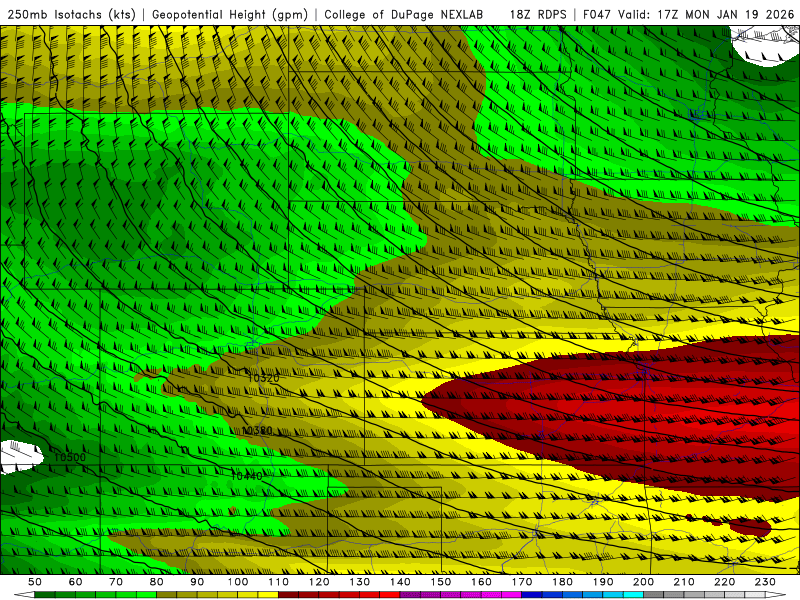Image resolution: width=800 pixels, height=600 pixels.
Task: Click the 60 value on the color scale
Action: (x=76, y=582)
